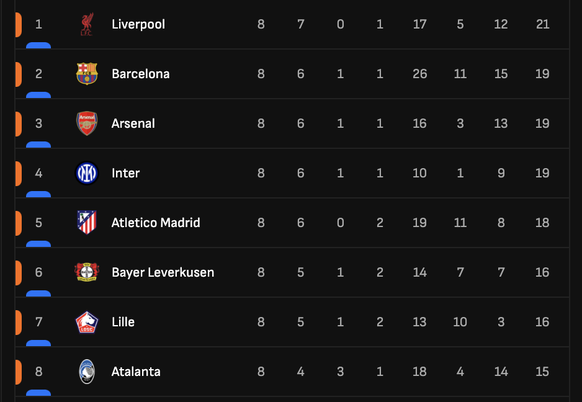Click the Bayer Leverkusen club crest
582x402 pixels.
(x=87, y=272)
